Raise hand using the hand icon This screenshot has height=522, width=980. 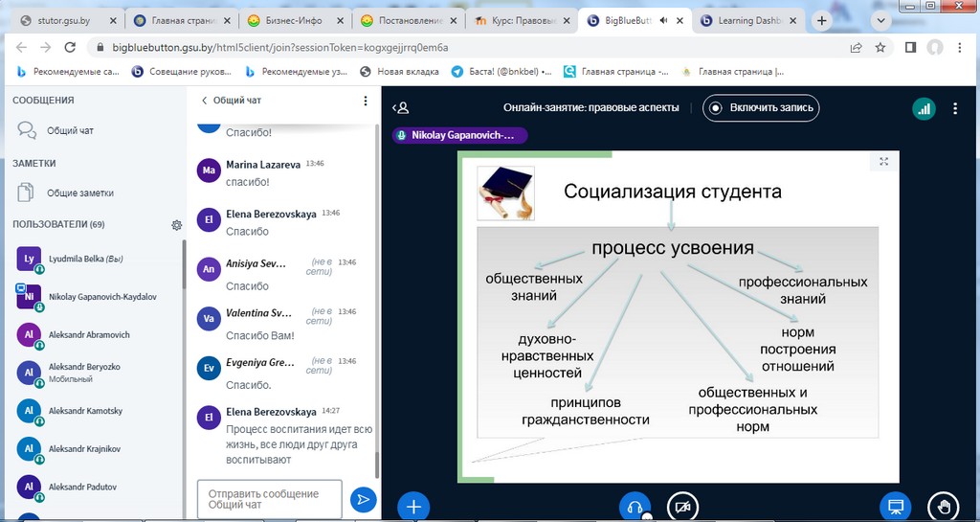tap(944, 507)
